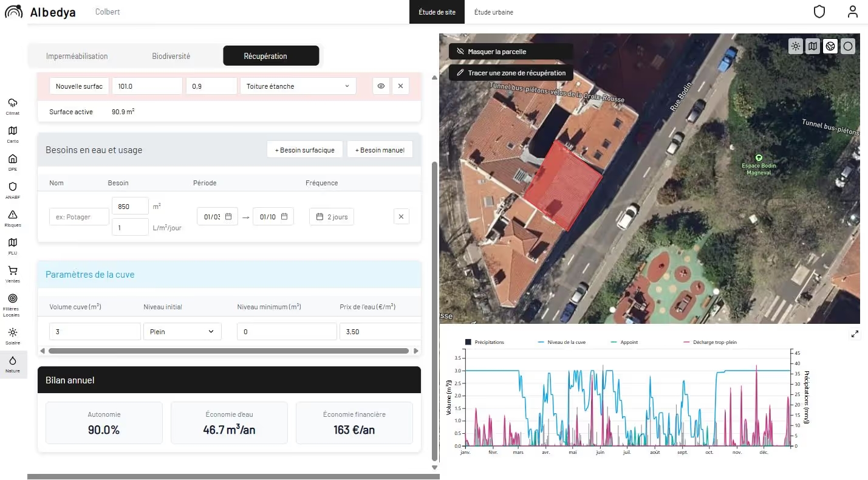Click the horizontal scrollbar under cuve parameters
868x480 pixels.
tap(228, 351)
